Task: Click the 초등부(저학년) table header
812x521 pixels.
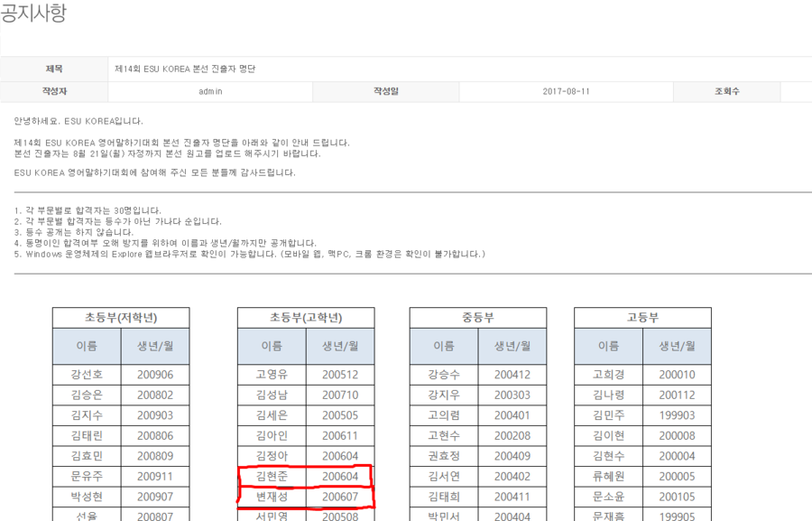Action: (121, 318)
